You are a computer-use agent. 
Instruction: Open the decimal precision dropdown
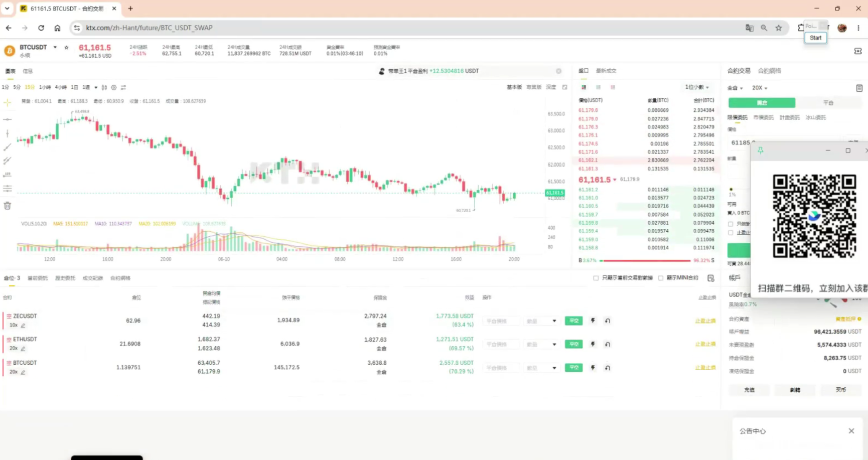point(697,87)
